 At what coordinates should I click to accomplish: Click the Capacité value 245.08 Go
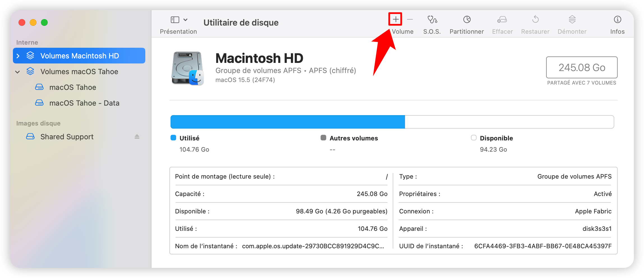pyautogui.click(x=372, y=194)
